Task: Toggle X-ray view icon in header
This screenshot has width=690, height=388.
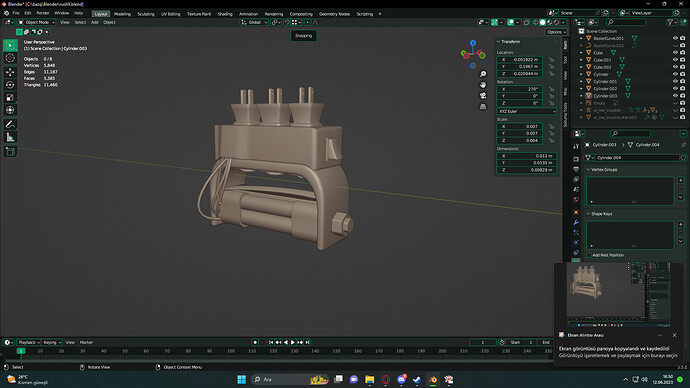Action: (x=526, y=22)
